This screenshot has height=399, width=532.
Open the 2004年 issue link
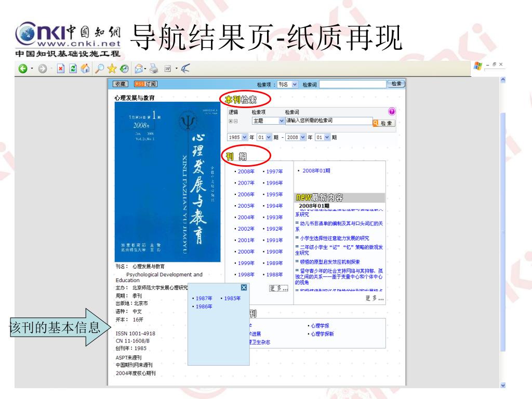246,218
